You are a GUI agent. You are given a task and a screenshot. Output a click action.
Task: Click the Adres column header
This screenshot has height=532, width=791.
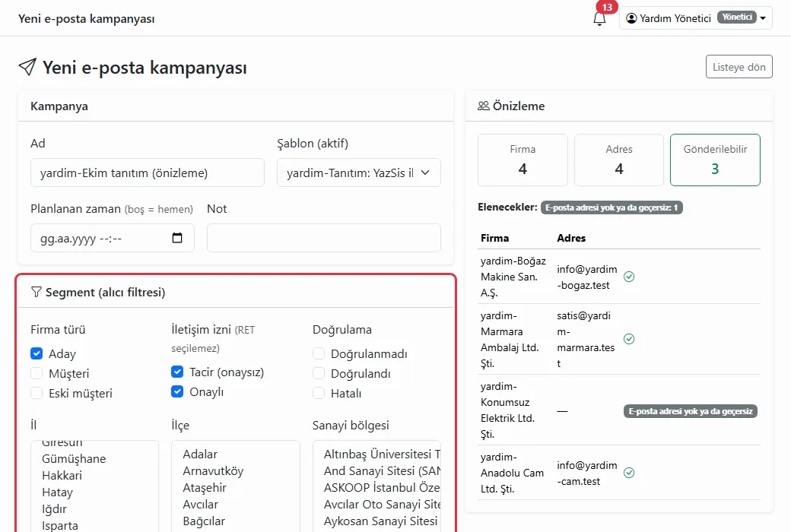[x=571, y=238]
